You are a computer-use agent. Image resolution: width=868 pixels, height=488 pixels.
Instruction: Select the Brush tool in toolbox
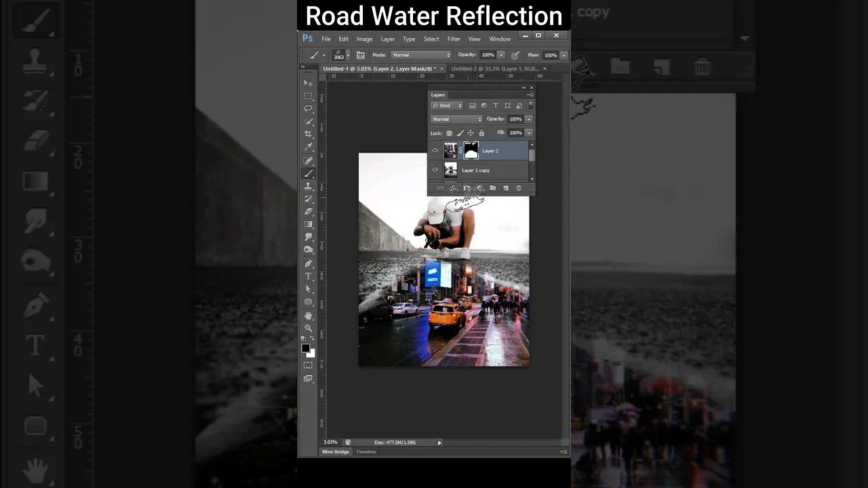coord(308,173)
